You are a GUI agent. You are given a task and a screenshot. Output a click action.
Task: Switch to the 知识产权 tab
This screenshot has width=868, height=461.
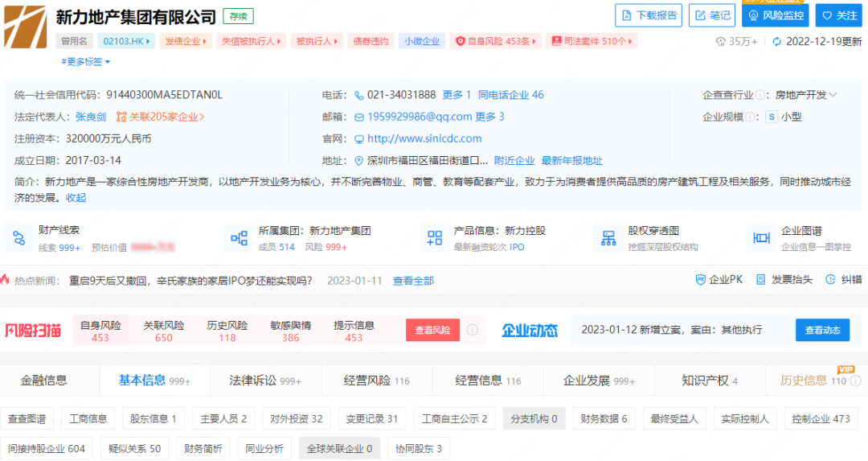coord(710,381)
